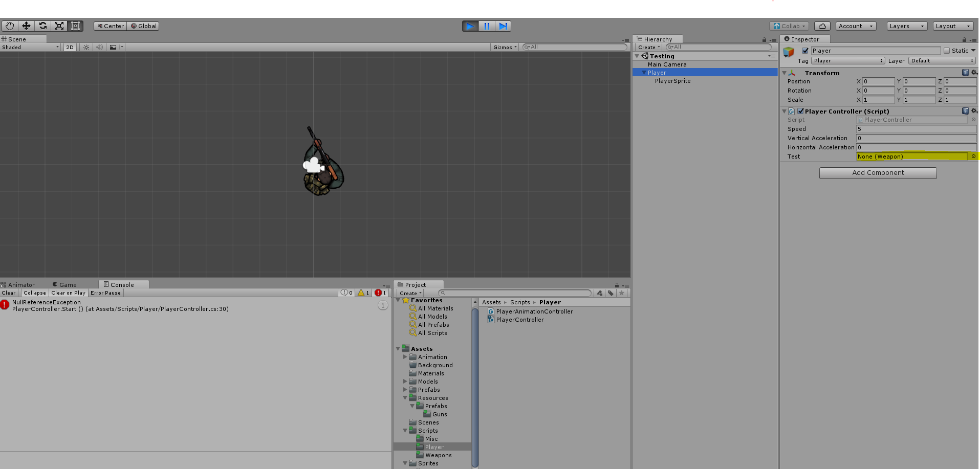Click the console Clear button
980x469 pixels.
tap(9, 293)
